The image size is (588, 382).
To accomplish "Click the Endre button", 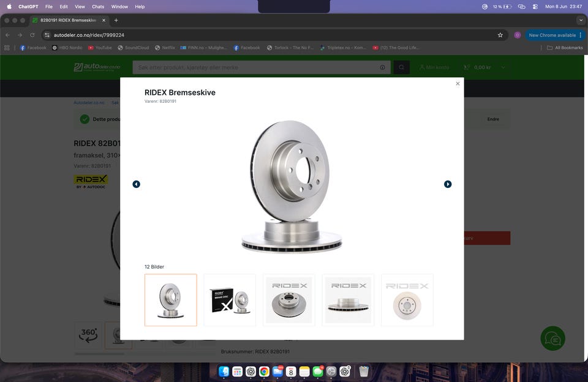I will (493, 119).
